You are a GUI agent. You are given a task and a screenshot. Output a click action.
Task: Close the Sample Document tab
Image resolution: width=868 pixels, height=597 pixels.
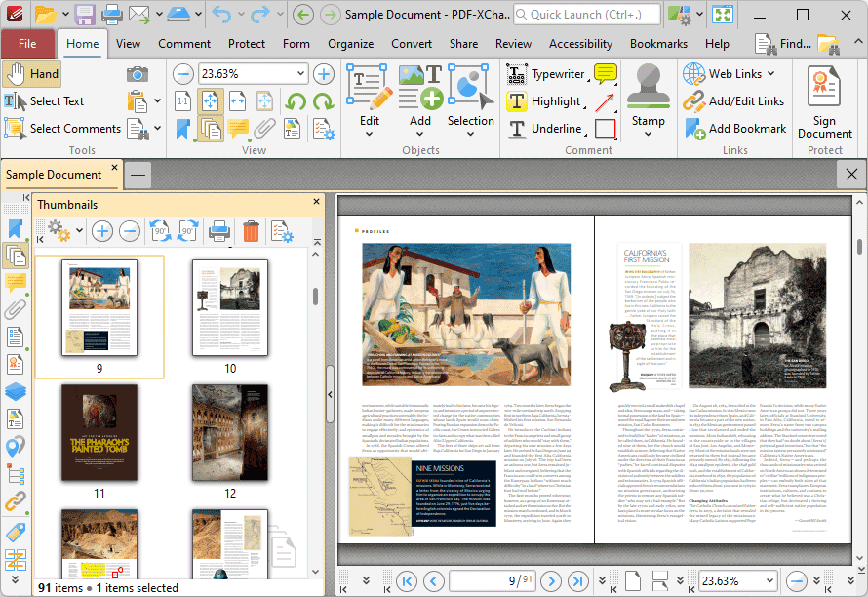114,167
